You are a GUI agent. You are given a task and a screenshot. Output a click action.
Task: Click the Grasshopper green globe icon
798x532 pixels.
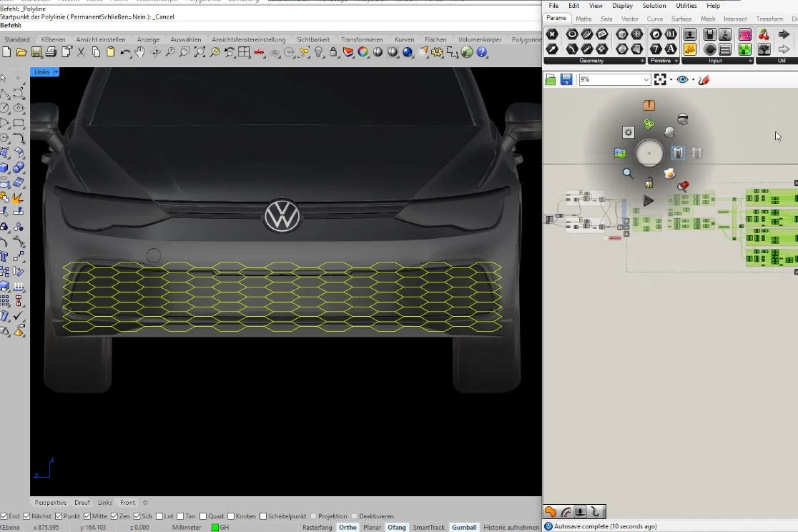click(x=467, y=52)
